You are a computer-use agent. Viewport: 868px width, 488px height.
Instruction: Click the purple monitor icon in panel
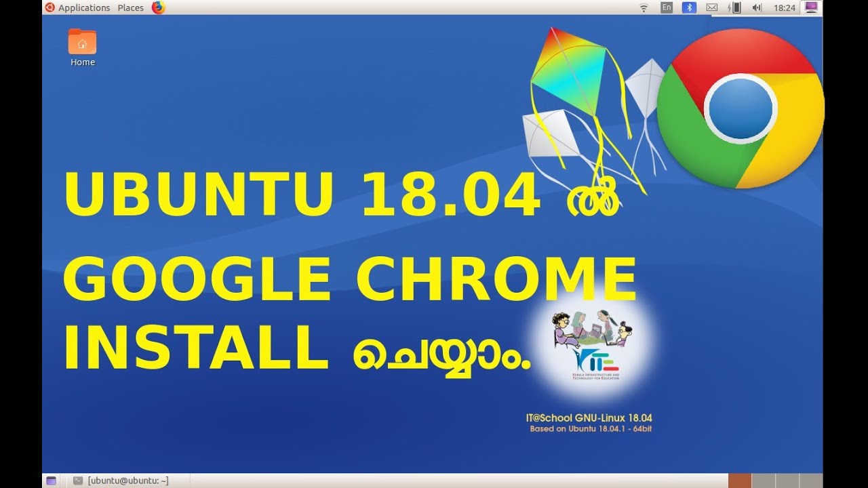pyautogui.click(x=811, y=7)
